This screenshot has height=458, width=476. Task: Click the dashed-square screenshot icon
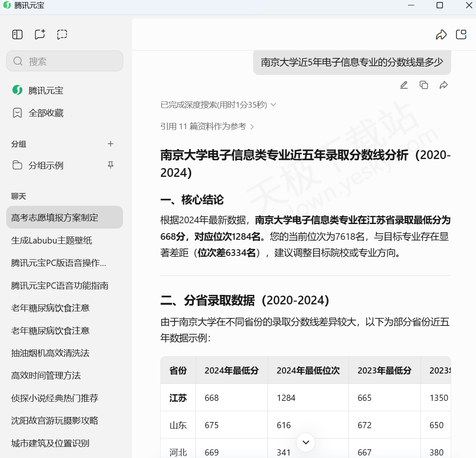pyautogui.click(x=62, y=34)
